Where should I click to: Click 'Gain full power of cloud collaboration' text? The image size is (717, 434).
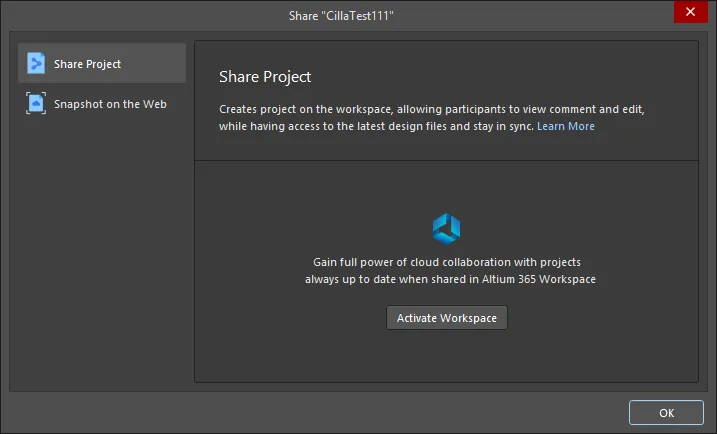[x=447, y=262]
